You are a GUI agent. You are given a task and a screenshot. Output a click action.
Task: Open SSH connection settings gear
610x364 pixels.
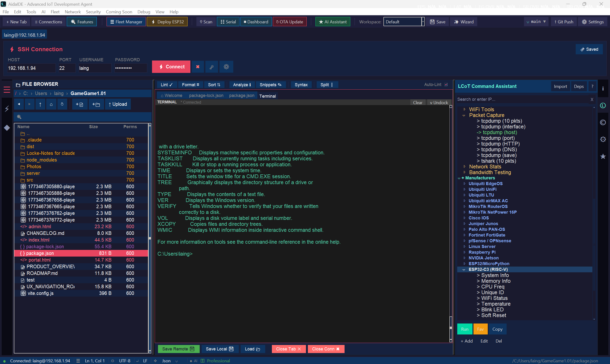click(x=226, y=67)
